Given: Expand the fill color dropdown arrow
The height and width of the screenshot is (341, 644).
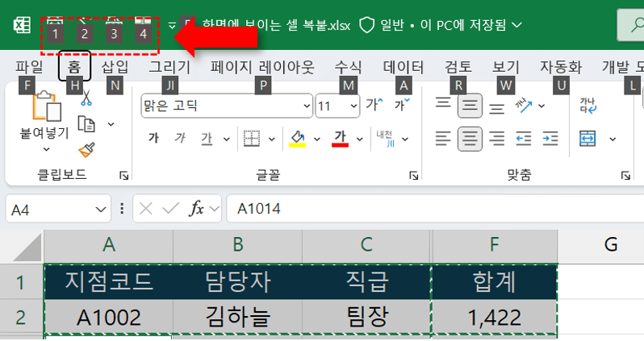Looking at the screenshot, I should (317, 139).
